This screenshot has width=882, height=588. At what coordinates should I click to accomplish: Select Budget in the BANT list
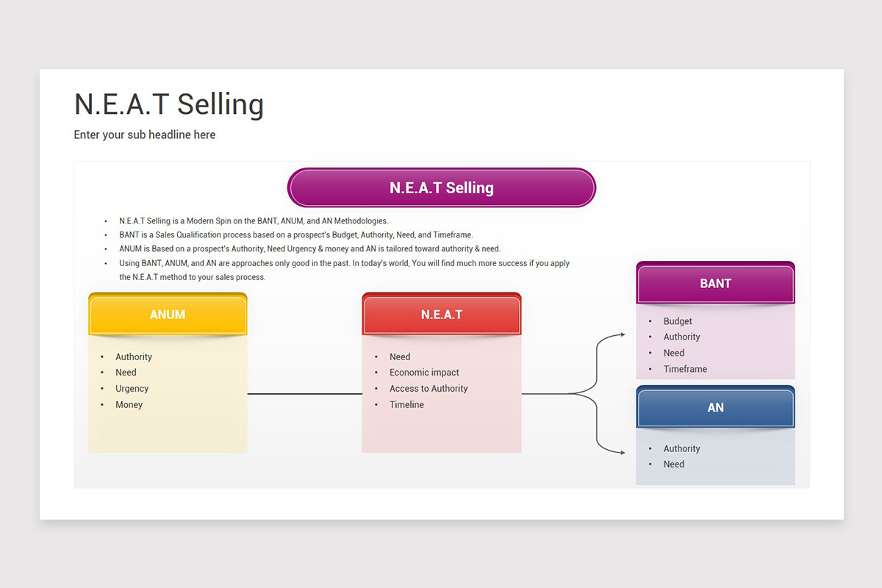(678, 321)
